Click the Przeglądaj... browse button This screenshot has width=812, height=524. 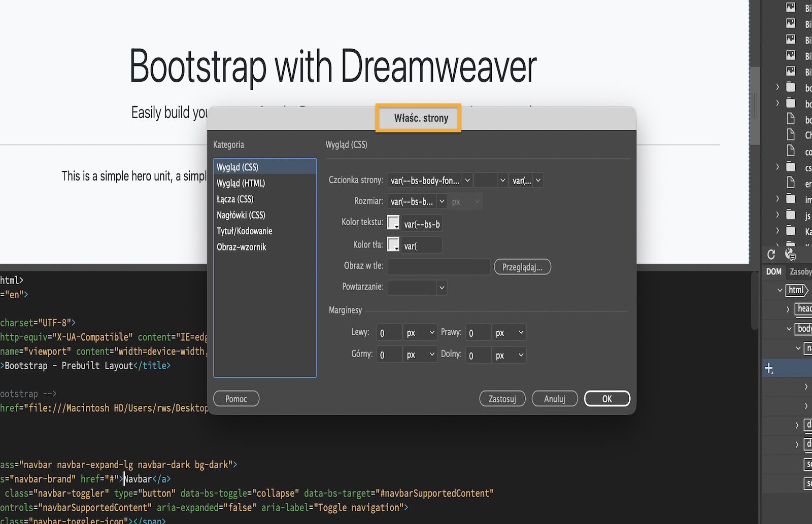tap(522, 267)
